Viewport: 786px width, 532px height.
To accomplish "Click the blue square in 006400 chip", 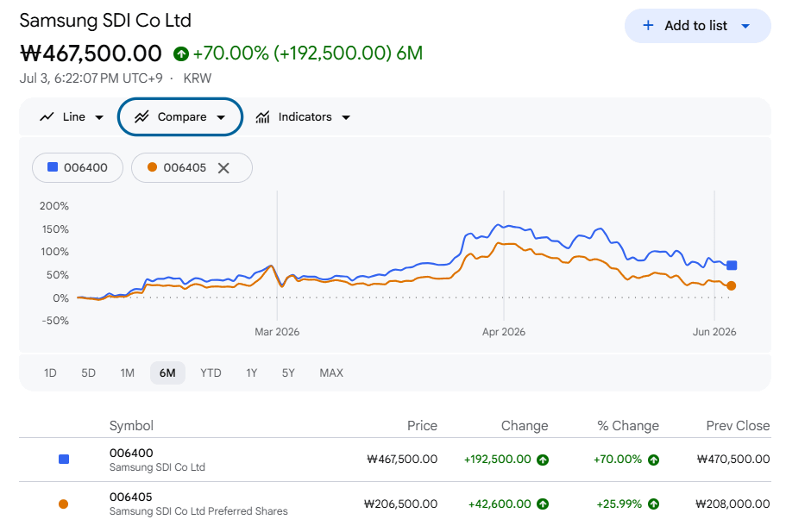I will 53,166.
